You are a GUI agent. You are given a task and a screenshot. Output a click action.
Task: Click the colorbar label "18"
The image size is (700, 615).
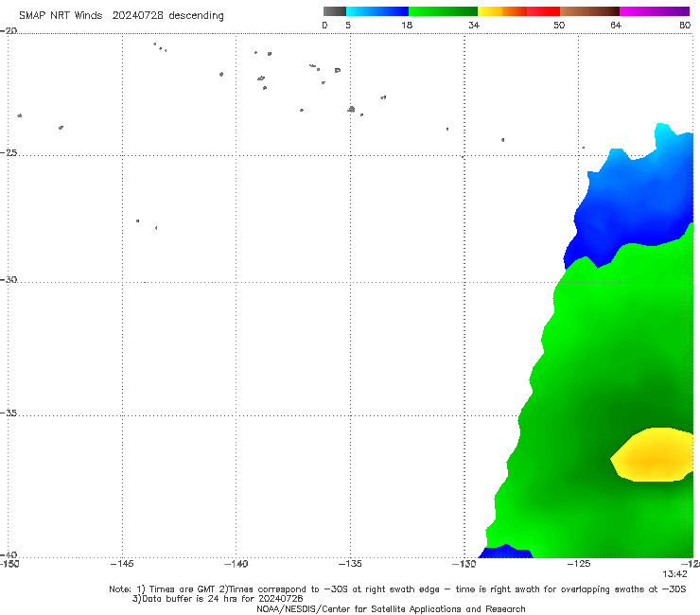point(407,25)
